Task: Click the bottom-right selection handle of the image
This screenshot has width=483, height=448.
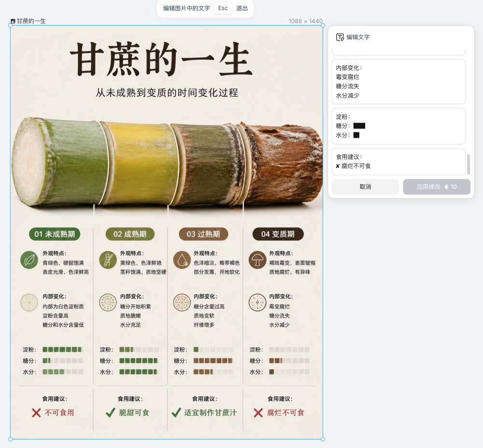Action: (x=323, y=439)
